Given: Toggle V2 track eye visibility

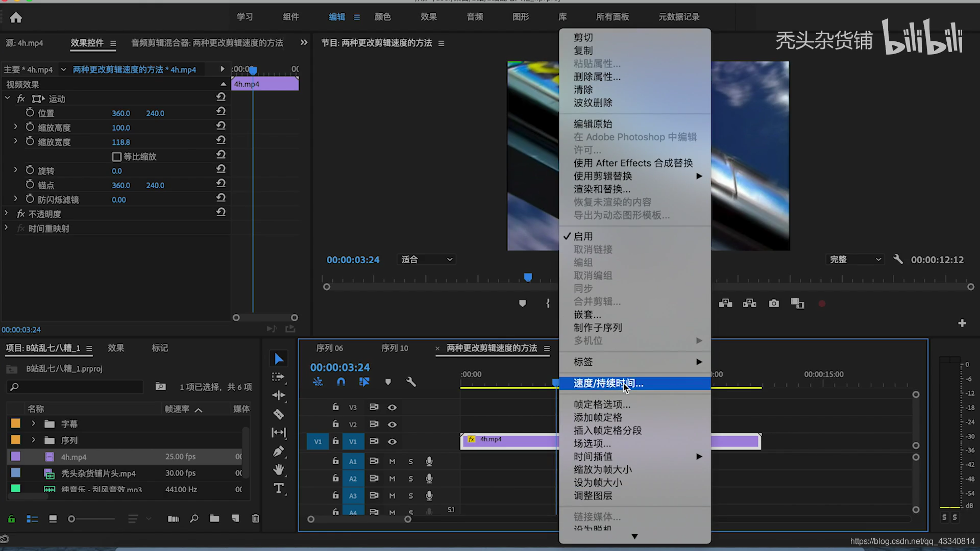Looking at the screenshot, I should click(x=392, y=424).
